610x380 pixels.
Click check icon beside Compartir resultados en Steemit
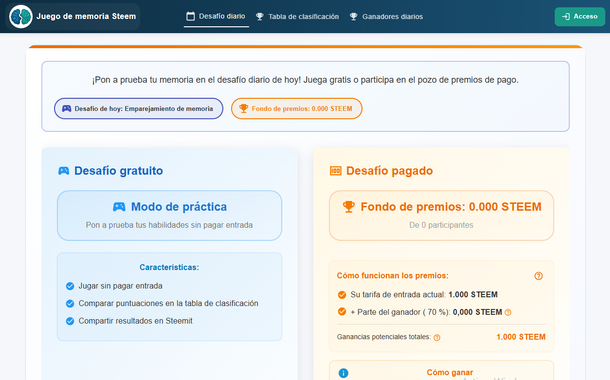pos(70,321)
